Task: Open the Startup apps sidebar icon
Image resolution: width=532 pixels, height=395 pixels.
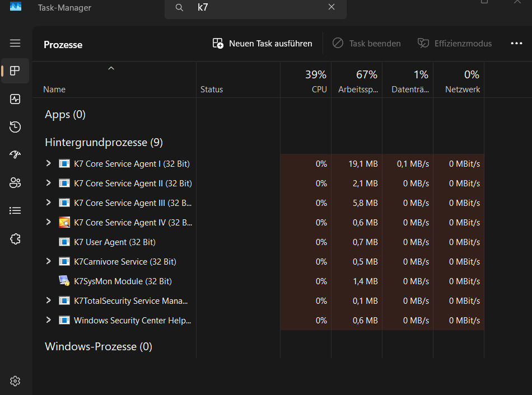Action: click(15, 154)
